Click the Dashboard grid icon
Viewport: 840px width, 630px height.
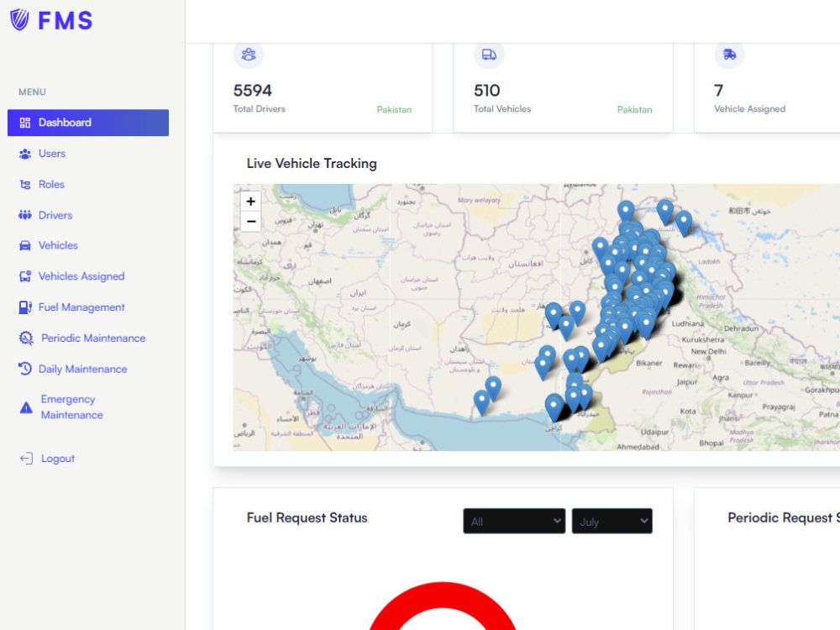tap(25, 123)
